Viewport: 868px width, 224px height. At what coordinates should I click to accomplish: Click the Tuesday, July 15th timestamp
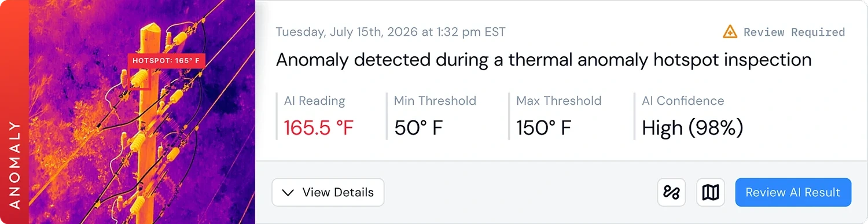coord(391,32)
